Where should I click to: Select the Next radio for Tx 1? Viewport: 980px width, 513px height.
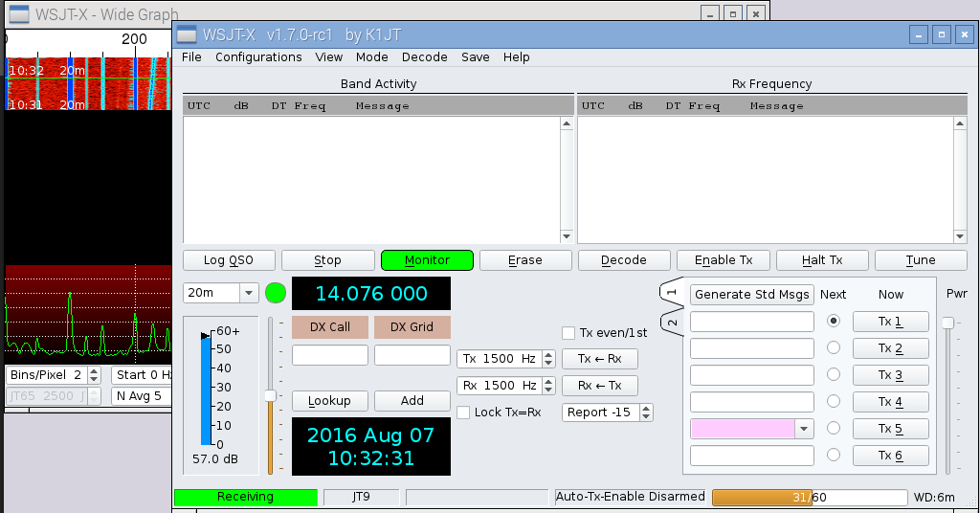[834, 321]
